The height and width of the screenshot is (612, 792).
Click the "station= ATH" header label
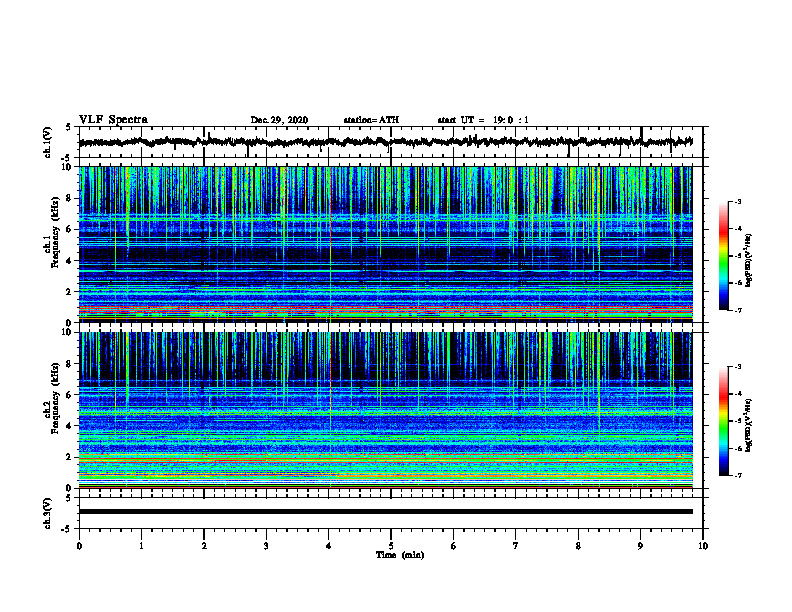tap(371, 120)
